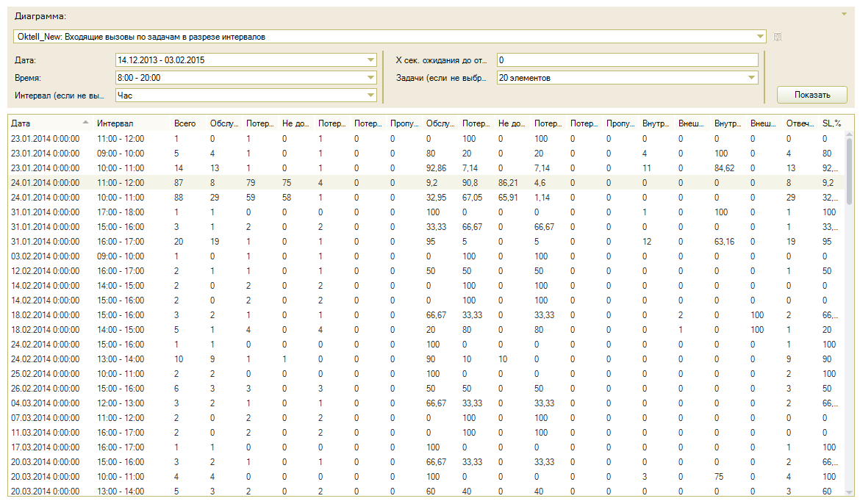The image size is (860, 504).
Task: Expand the Дата date range dropdown
Action: click(370, 60)
